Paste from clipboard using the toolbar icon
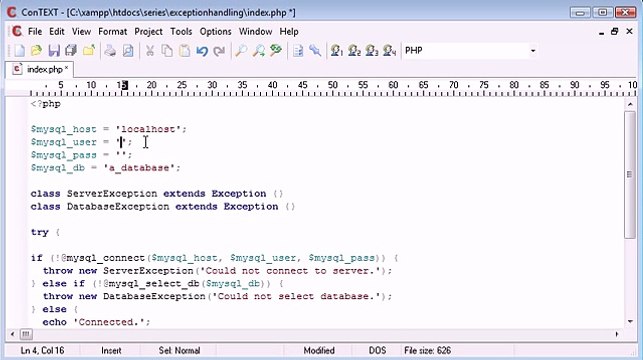This screenshot has height=360, width=643. [185, 51]
